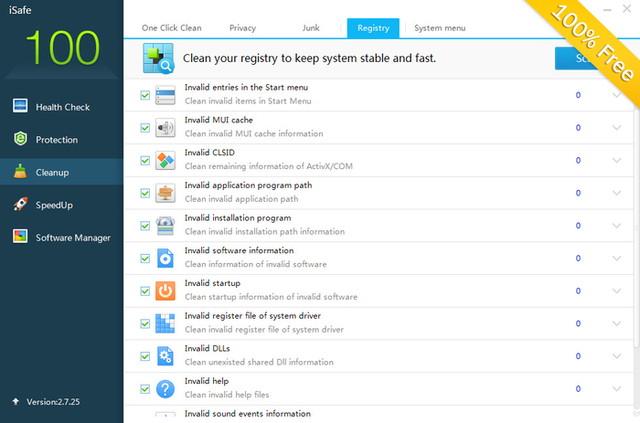Click the Start menu entries icon
The image size is (640, 423).
click(165, 95)
